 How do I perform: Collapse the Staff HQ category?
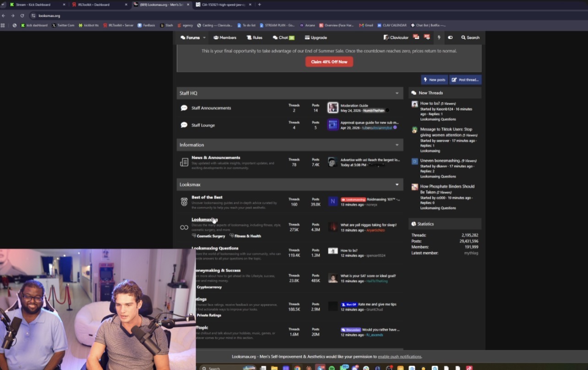coord(397,93)
